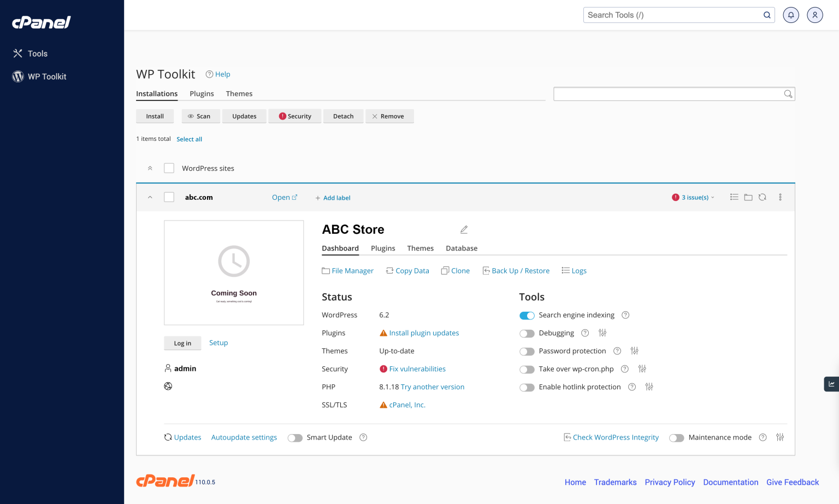Click Add label link

333,198
